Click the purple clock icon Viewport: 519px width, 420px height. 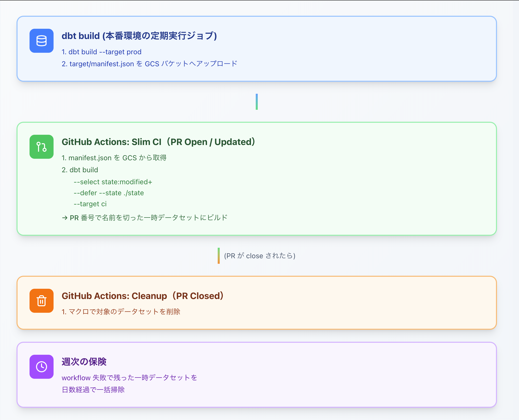42,367
